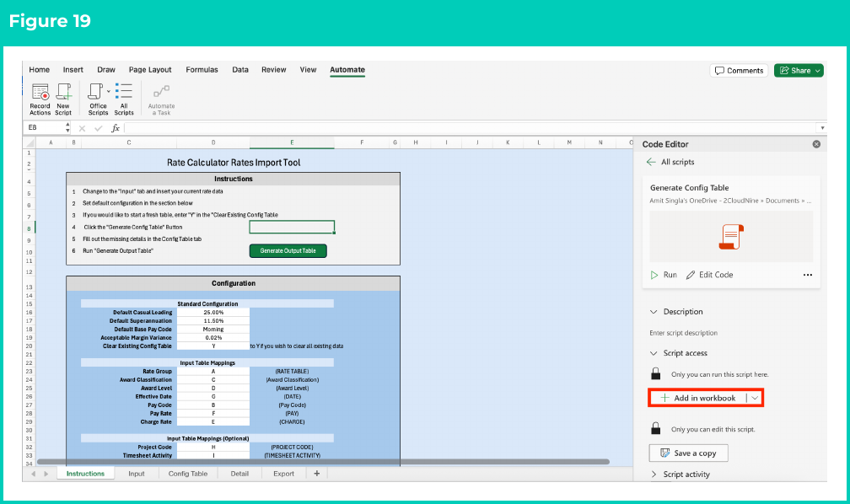The height and width of the screenshot is (504, 850).
Task: Expand the formula bar dropdown arrow
Action: 822,128
